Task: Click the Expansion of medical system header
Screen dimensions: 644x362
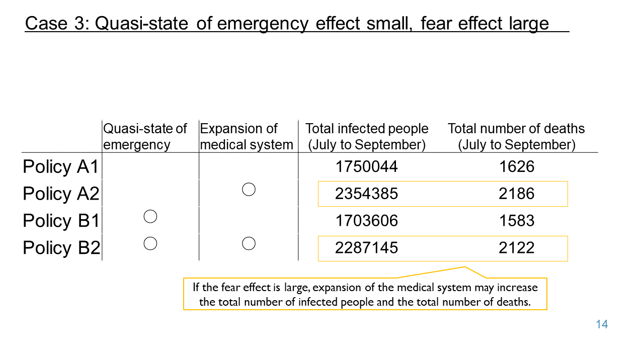Action: [247, 137]
